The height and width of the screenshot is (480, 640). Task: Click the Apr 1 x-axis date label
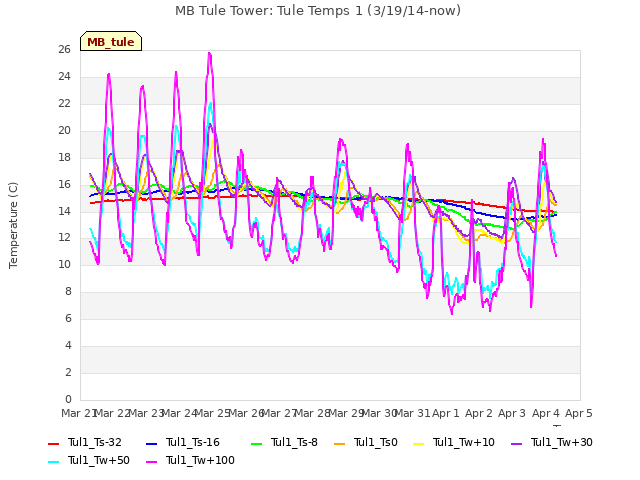446,413
